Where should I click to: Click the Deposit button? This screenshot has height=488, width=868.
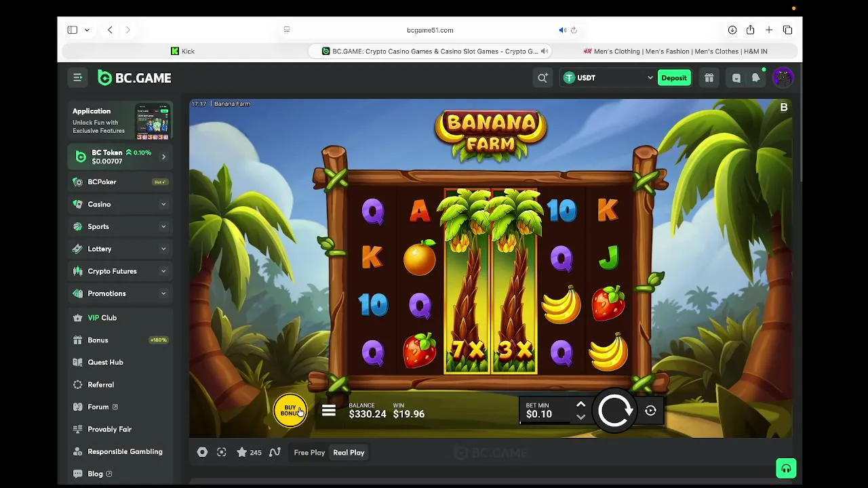pos(674,78)
